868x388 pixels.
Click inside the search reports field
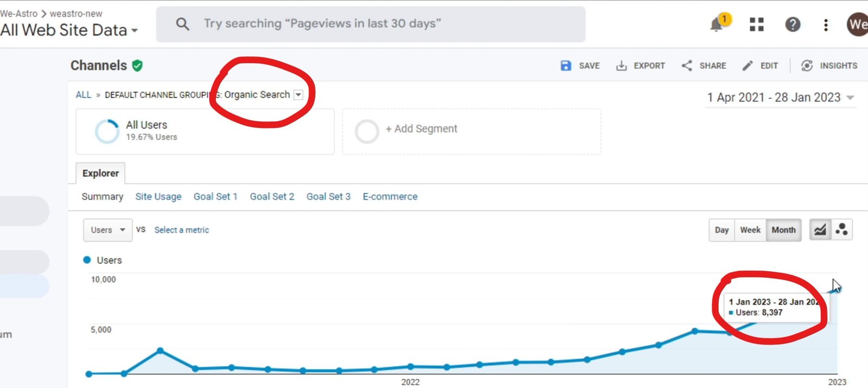pos(371,23)
